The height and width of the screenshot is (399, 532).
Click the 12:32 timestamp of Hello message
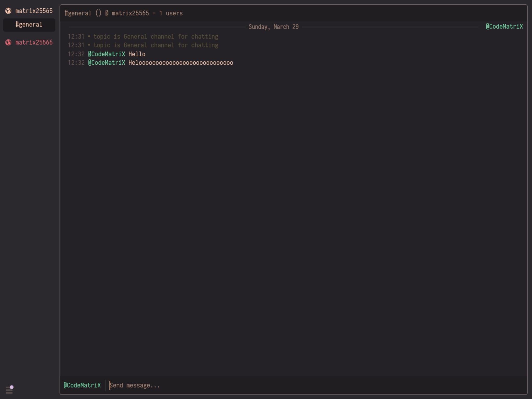click(76, 54)
